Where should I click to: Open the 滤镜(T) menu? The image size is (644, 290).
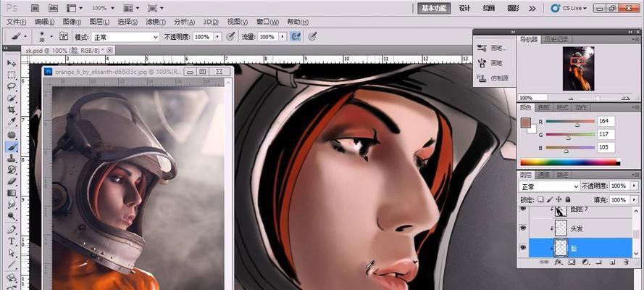point(156,22)
